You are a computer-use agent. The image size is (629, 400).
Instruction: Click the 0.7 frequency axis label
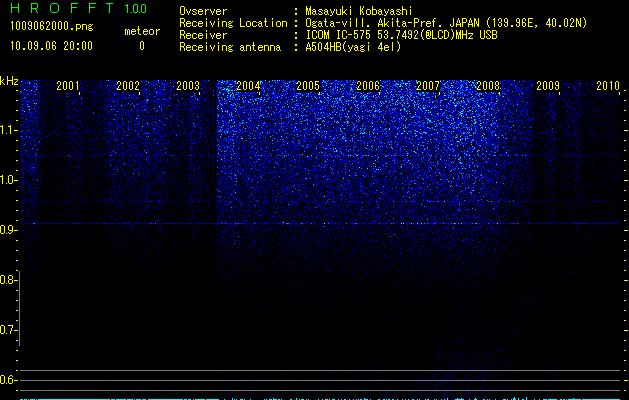(8, 330)
